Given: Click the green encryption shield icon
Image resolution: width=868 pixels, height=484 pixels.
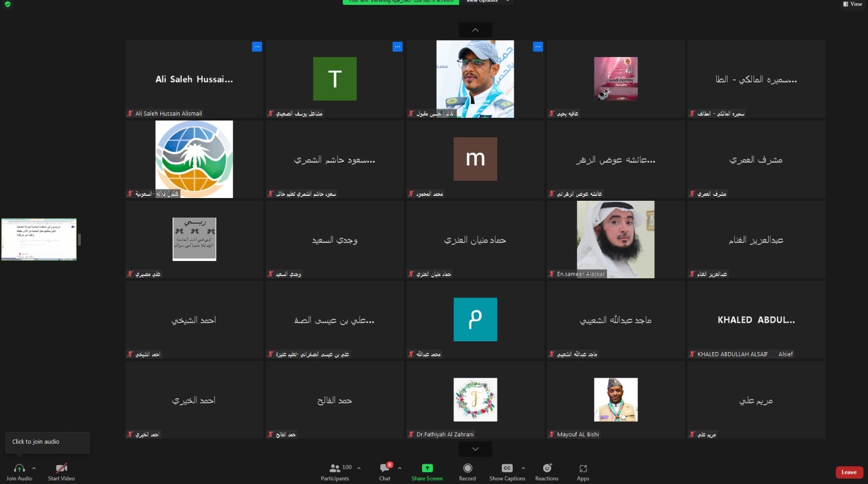Looking at the screenshot, I should [8, 4].
